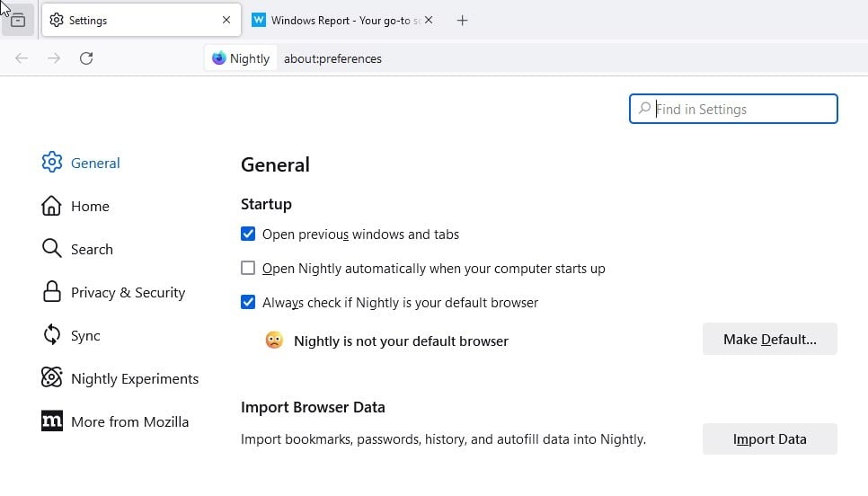Go back one page

coord(22,58)
